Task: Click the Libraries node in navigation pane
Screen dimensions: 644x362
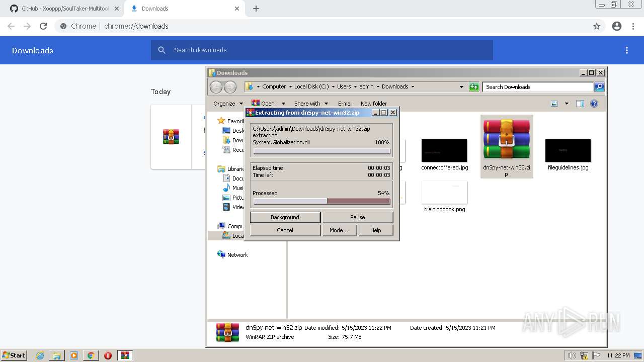Action: pos(231,169)
